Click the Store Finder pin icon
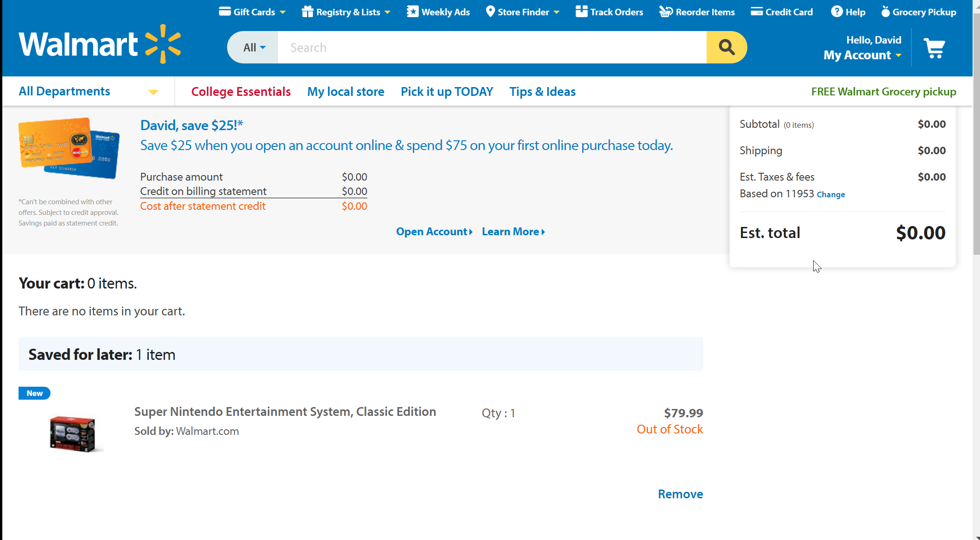The height and width of the screenshot is (540, 980). [x=490, y=12]
